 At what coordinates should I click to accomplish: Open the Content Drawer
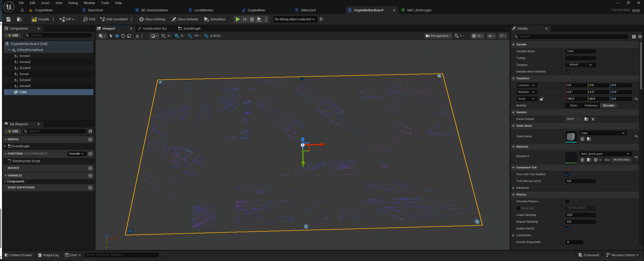pos(19,255)
